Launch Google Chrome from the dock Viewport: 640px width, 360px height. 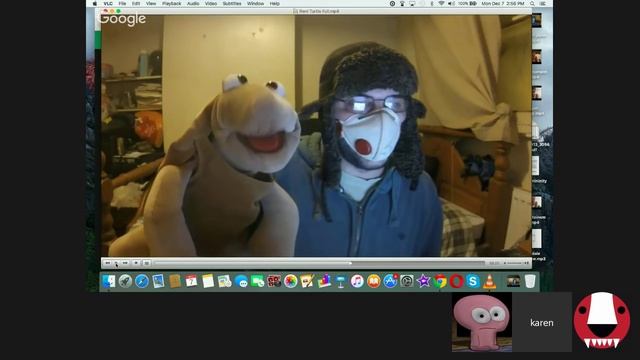(x=440, y=281)
